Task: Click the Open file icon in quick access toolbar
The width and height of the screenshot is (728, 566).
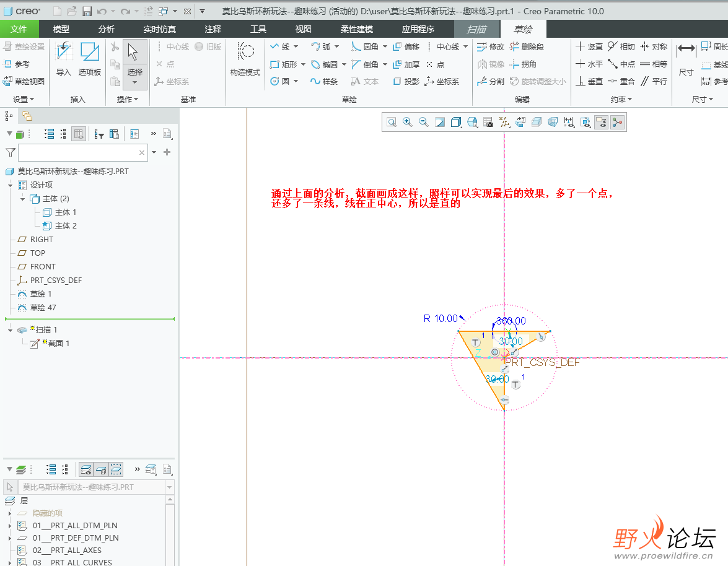Action: tap(71, 11)
